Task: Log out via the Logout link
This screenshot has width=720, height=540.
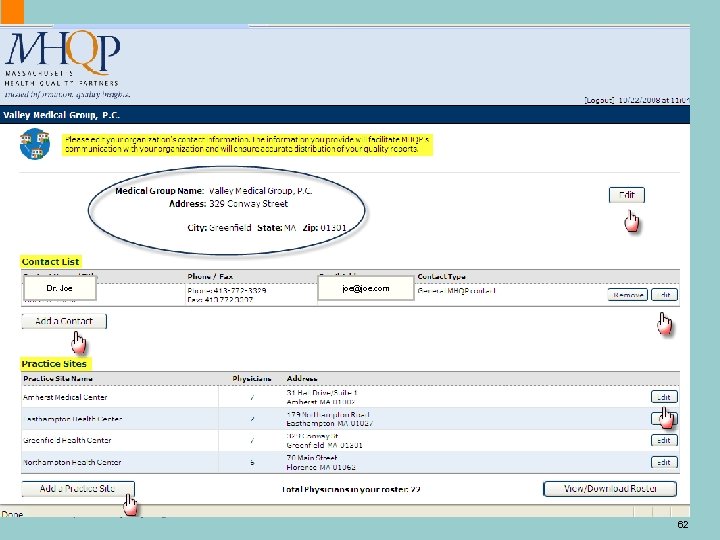Action: tap(599, 100)
